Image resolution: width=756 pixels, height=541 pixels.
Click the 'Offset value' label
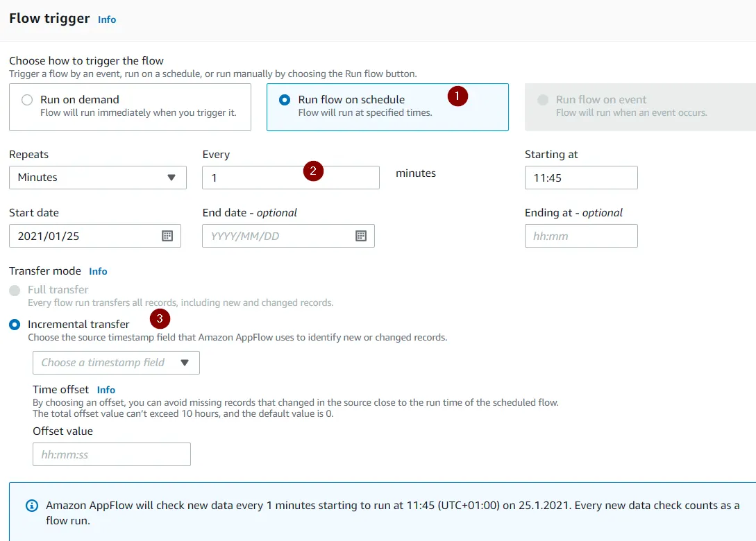(x=62, y=431)
